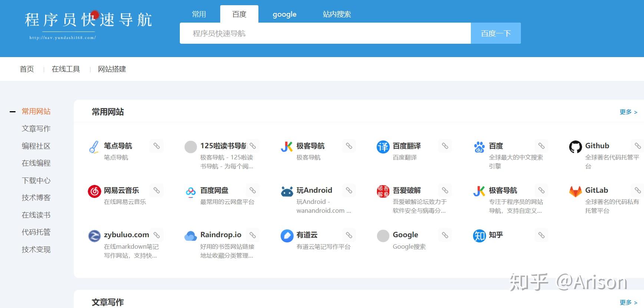Image resolution: width=644 pixels, height=308 pixels.
Task: Click the link icon beside Raindrop.io
Action: coord(252,235)
